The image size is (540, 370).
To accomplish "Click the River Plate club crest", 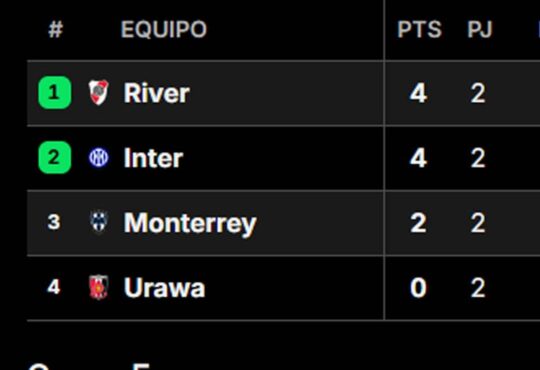I will [x=98, y=92].
